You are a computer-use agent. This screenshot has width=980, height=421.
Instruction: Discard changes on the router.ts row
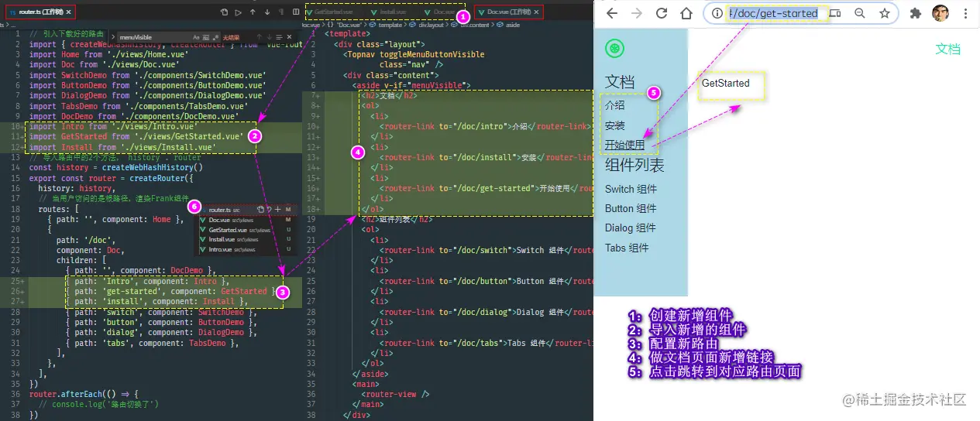tap(269, 210)
